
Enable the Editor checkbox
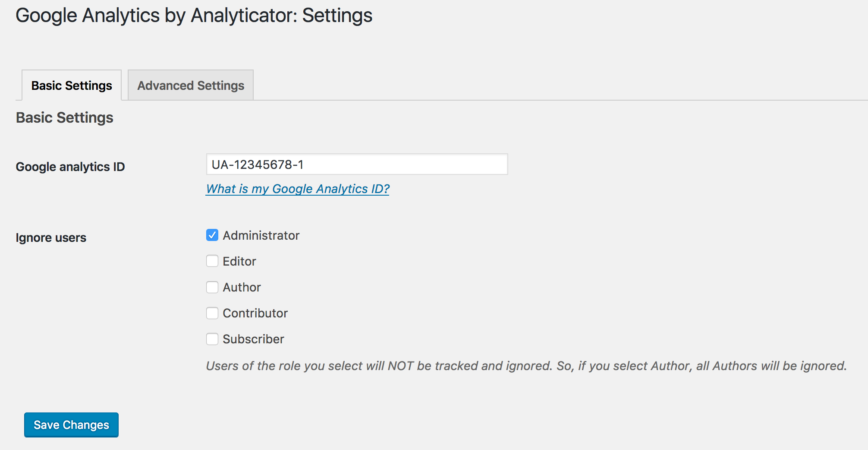[x=212, y=261]
